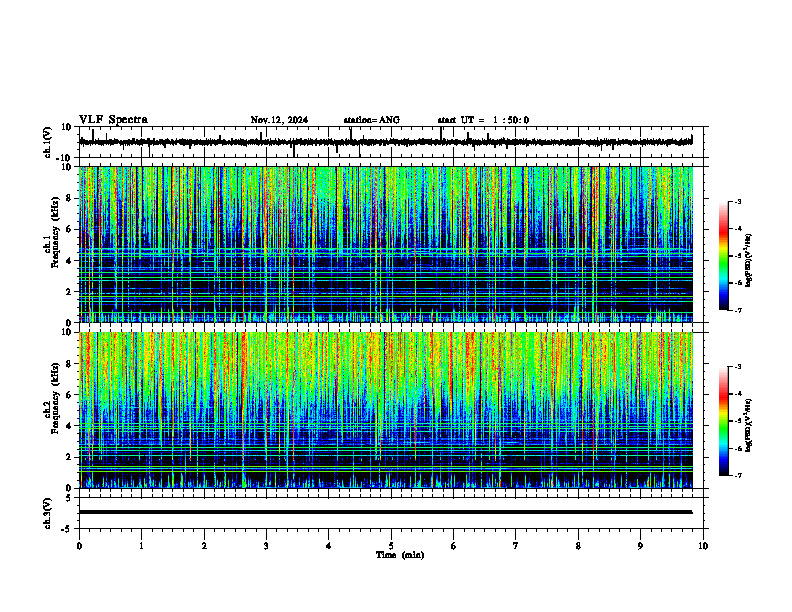Select the date label "Nov.12, 2024"

tap(279, 120)
